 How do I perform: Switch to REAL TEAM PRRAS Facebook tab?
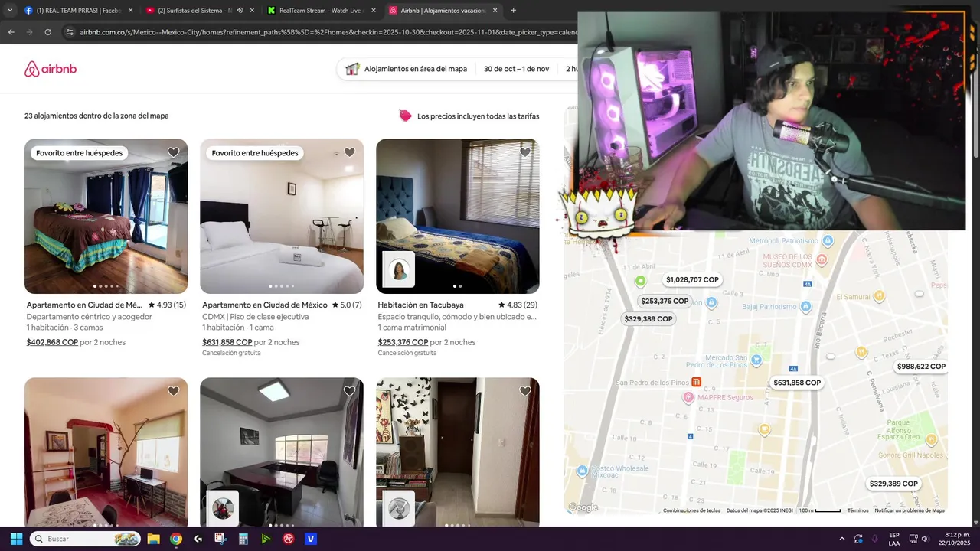pos(78,11)
